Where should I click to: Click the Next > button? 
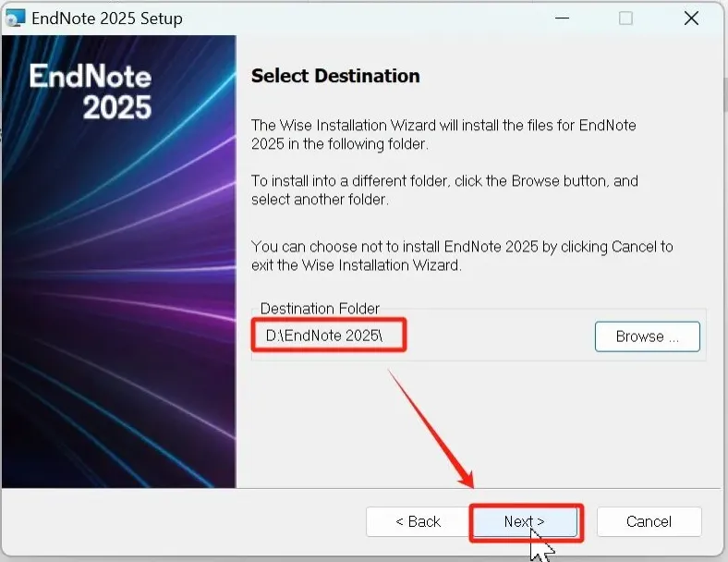pyautogui.click(x=526, y=521)
